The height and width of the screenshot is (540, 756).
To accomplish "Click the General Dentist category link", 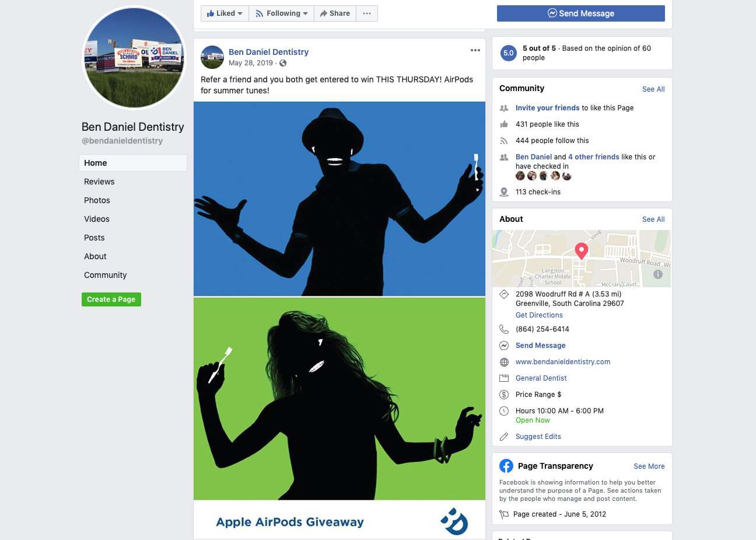I will pos(541,378).
